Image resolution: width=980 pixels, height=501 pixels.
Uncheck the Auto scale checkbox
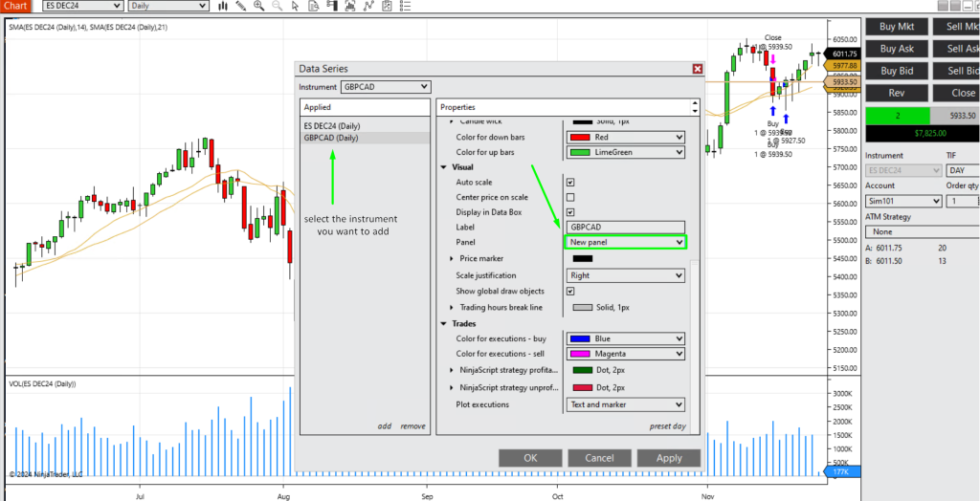(x=570, y=182)
